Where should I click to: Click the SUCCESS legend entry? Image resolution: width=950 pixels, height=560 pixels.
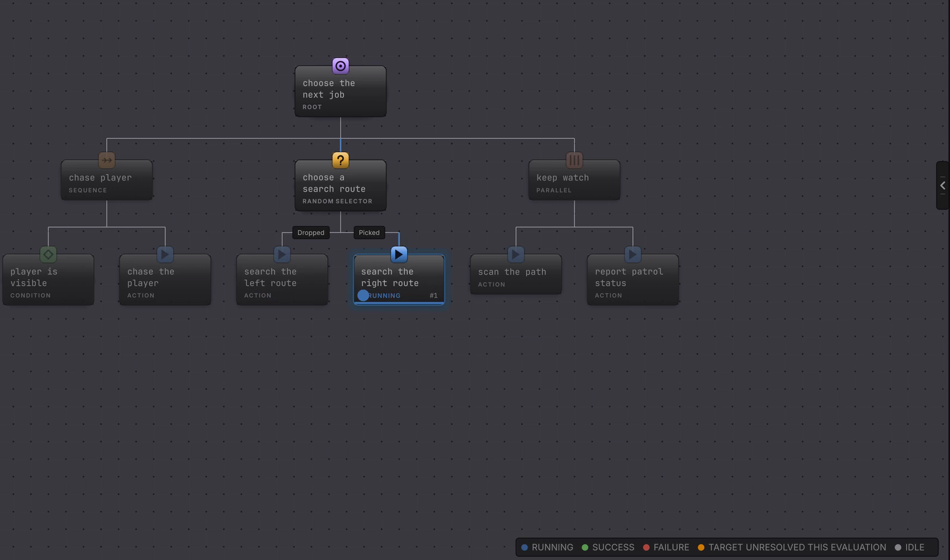tap(608, 548)
